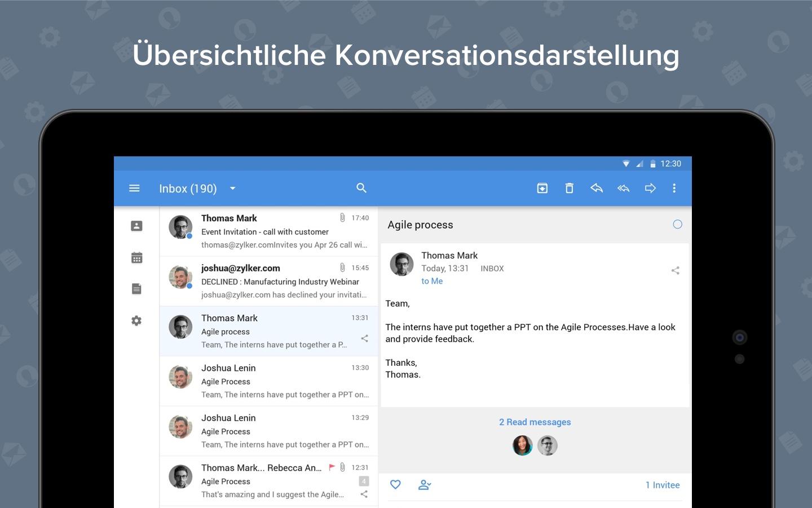This screenshot has width=812, height=508.
Task: Toggle the read/unread circle for Agile process
Action: 677,224
